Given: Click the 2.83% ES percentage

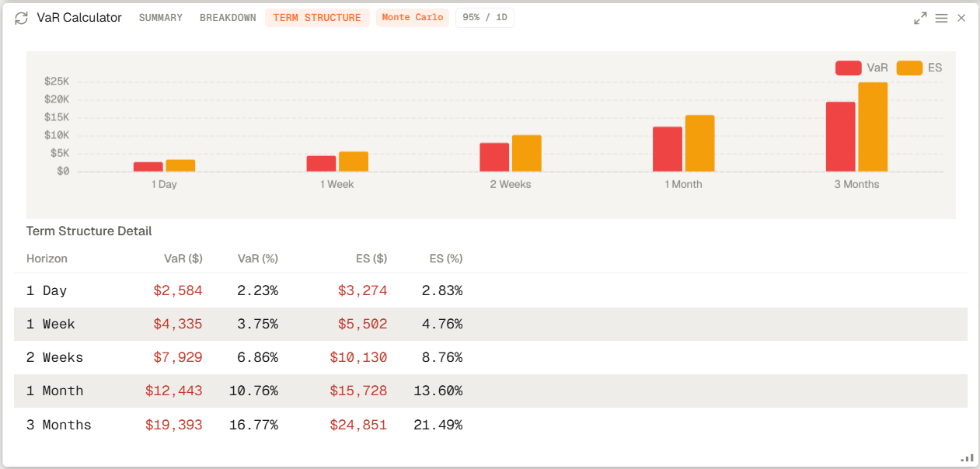Looking at the screenshot, I should (x=442, y=290).
